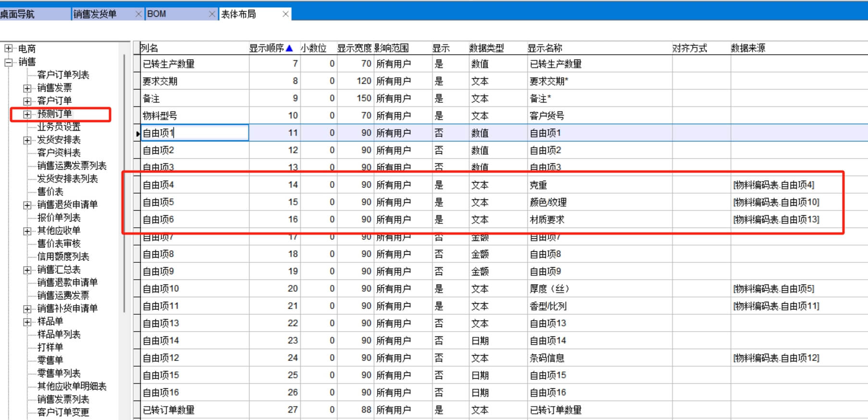This screenshot has width=868, height=420.
Task: Open 客户订单列表 in the tree
Action: coord(63,75)
